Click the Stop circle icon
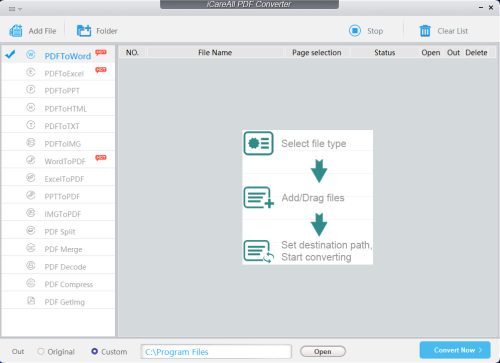Screen dimensions: 500x363 point(355,31)
